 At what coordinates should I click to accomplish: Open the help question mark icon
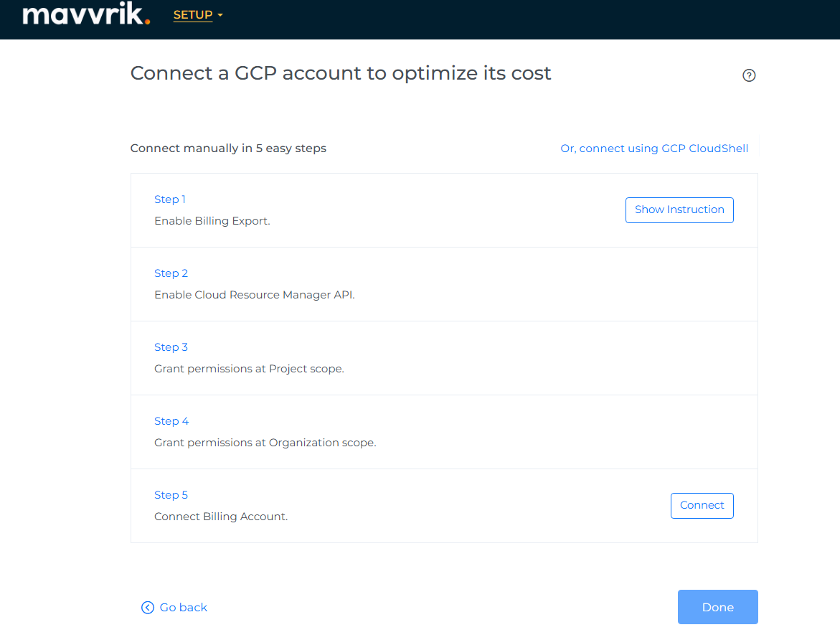pos(749,75)
